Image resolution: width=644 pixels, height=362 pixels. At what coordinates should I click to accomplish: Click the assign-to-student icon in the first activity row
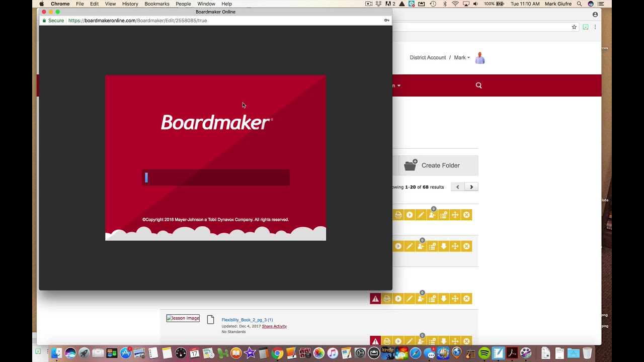tap(432, 215)
